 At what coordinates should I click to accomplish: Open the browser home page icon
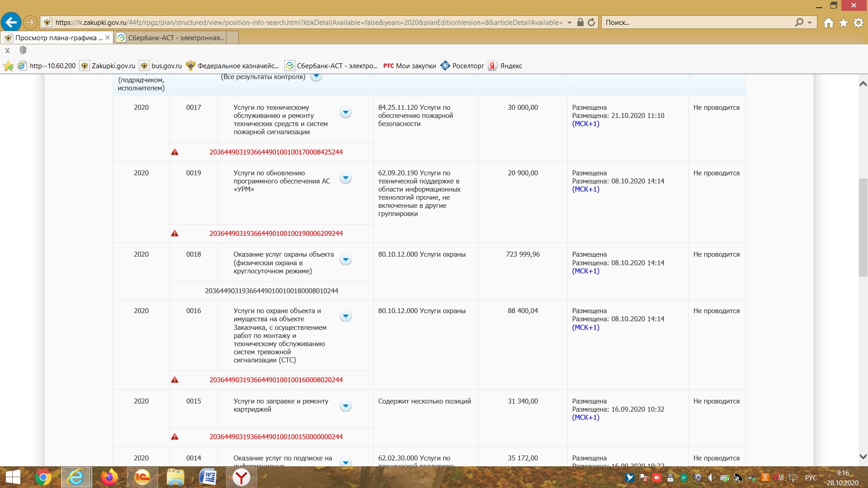(828, 23)
